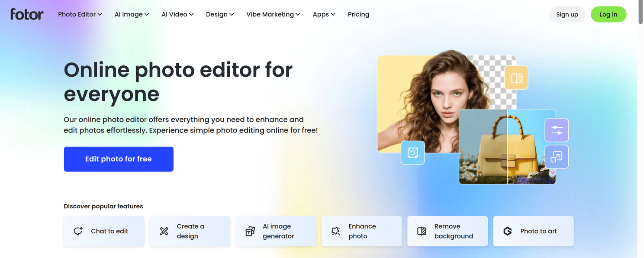Click the green Log in button
Screen dimensions: 644x258
pos(609,14)
